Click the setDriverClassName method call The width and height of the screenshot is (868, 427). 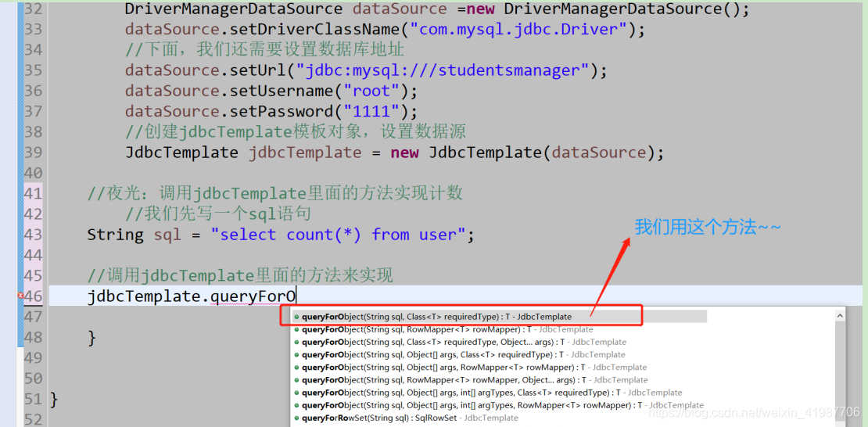click(314, 30)
